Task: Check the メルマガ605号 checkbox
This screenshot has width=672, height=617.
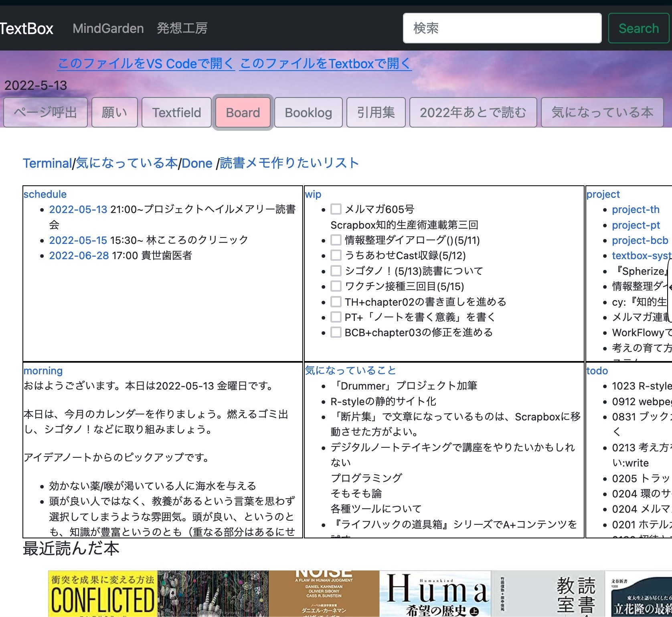Action: point(336,209)
